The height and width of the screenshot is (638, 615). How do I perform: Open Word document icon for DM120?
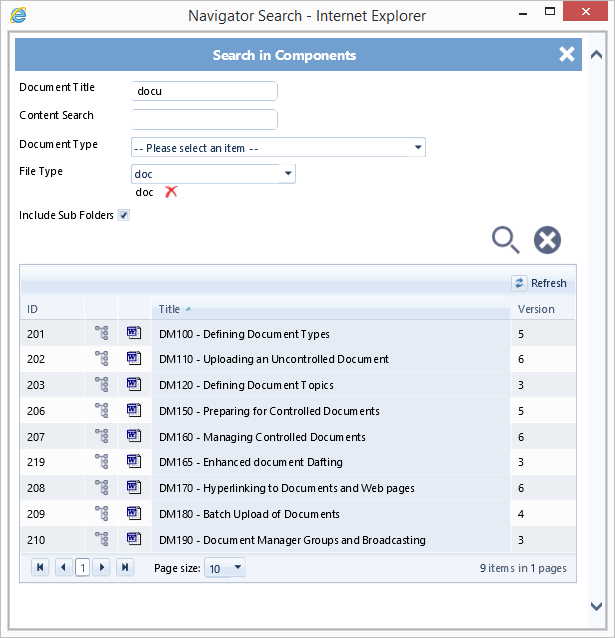(134, 385)
